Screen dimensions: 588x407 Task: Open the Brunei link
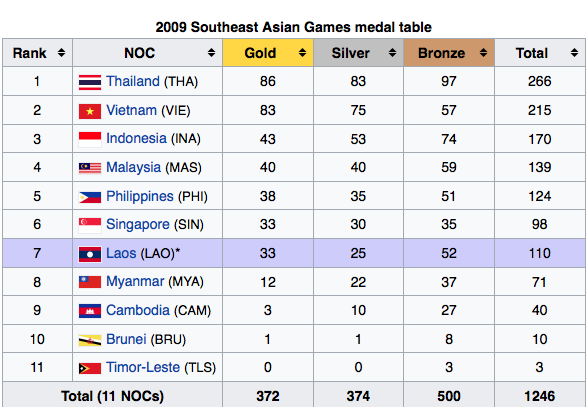click(126, 339)
